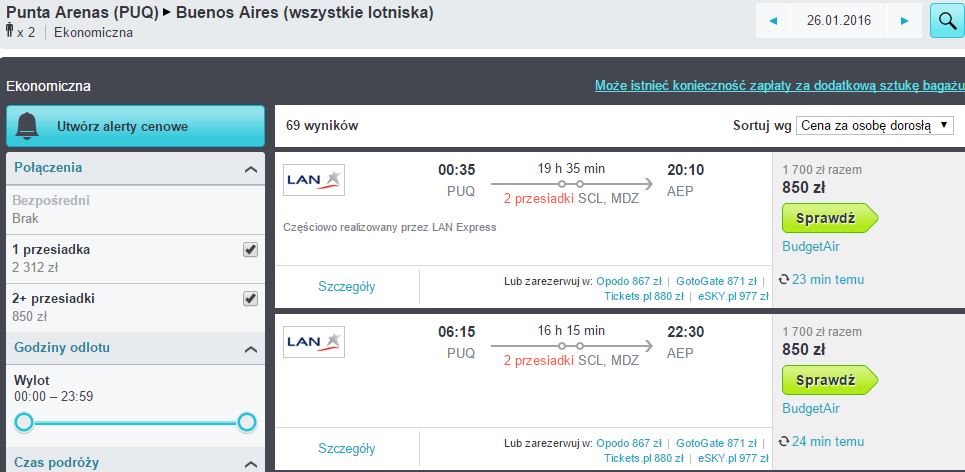Open the extra baggage fee notice link

coord(780,86)
